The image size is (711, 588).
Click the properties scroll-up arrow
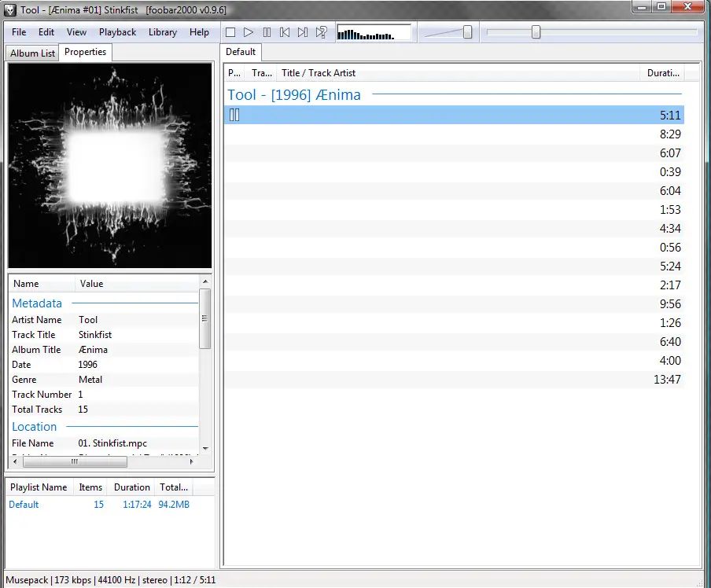(x=205, y=281)
